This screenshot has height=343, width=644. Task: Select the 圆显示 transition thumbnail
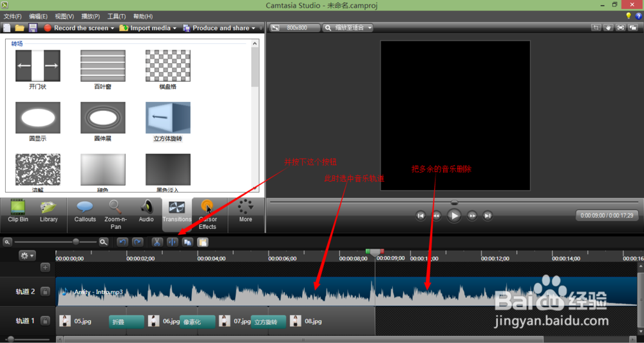tap(38, 117)
